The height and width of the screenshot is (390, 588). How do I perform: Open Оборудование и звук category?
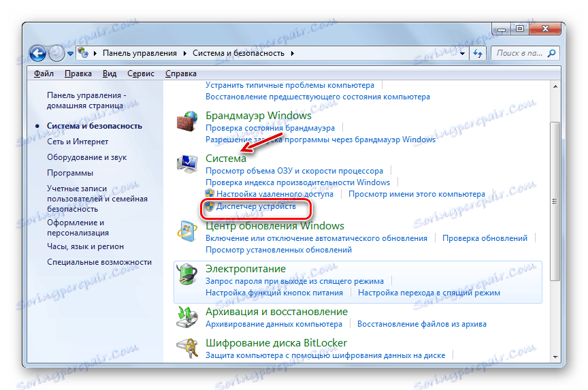pos(87,157)
